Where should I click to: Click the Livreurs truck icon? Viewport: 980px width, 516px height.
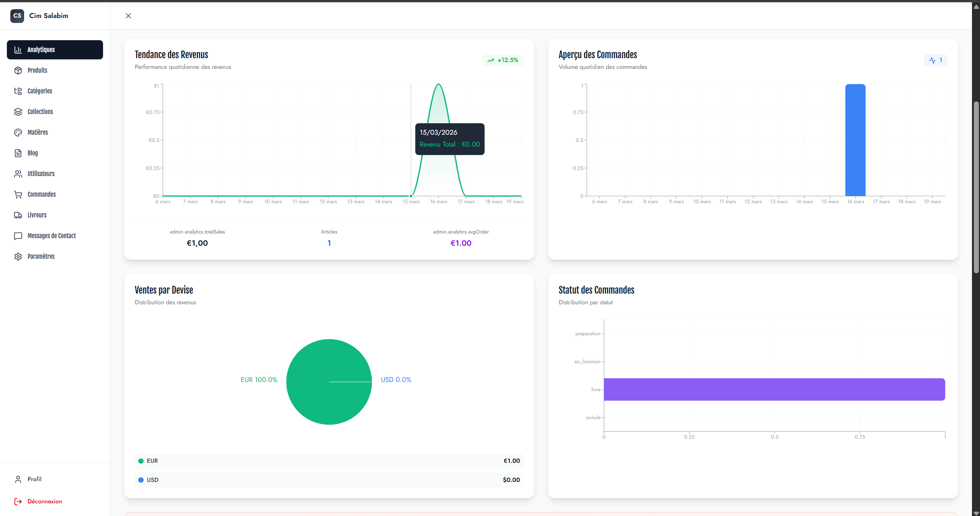coord(18,215)
